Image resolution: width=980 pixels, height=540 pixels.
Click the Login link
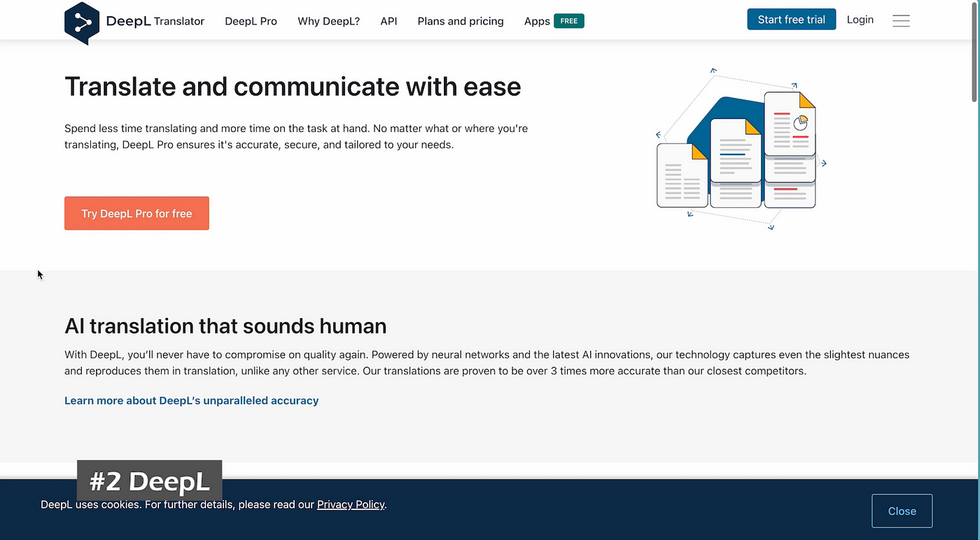860,20
